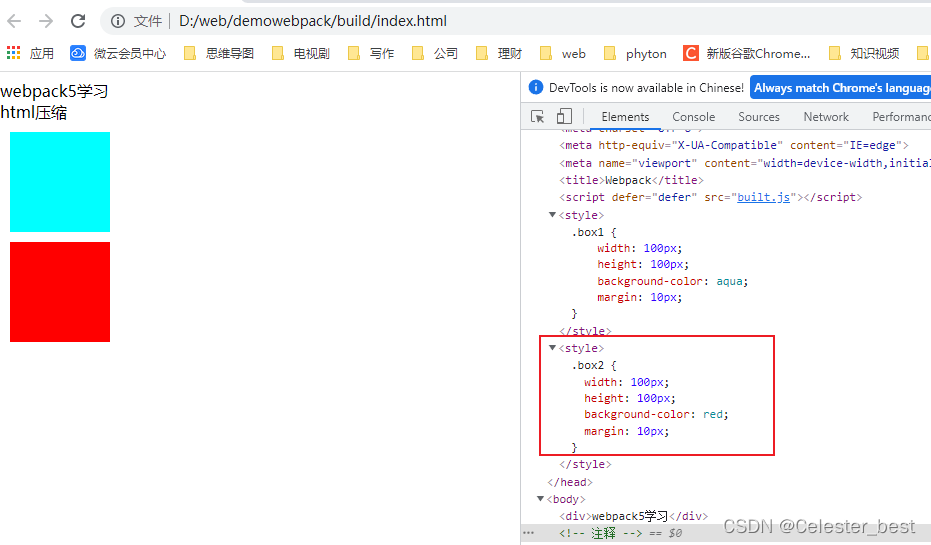Switch to the Sources tab
The height and width of the screenshot is (545, 931).
pyautogui.click(x=759, y=117)
